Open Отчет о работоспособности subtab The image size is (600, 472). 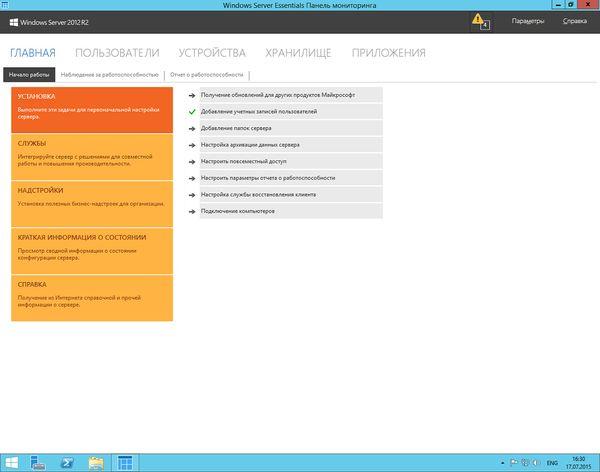(207, 75)
